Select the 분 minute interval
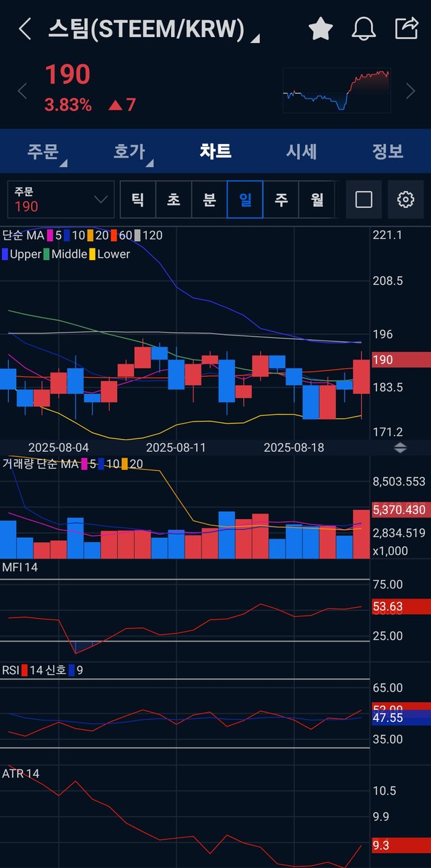This screenshot has width=431, height=868. tap(209, 199)
